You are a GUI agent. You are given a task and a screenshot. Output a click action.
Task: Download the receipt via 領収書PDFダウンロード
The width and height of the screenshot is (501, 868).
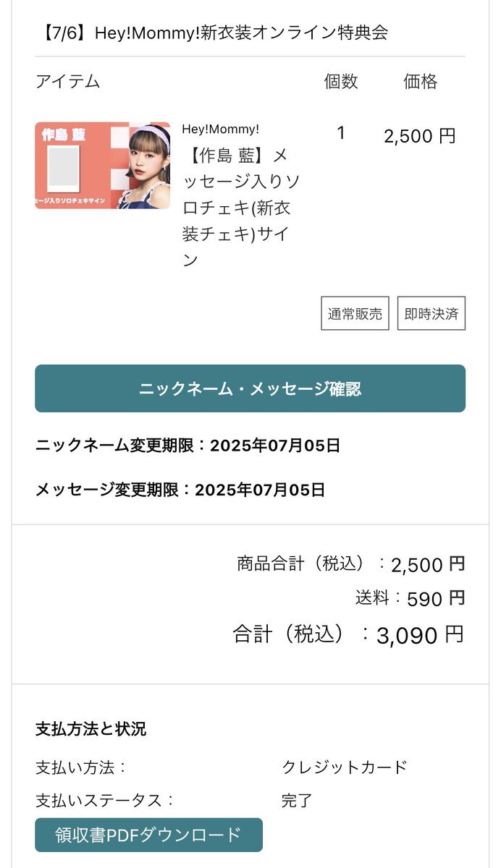click(x=148, y=835)
